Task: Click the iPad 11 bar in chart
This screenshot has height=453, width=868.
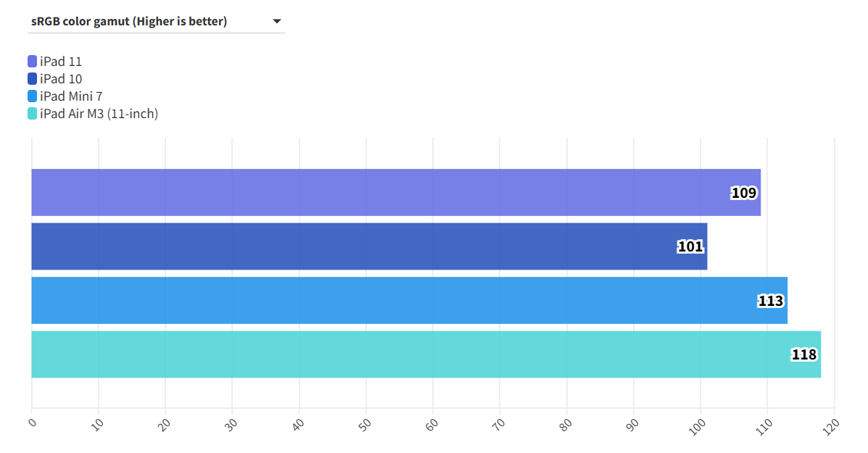Action: (363, 192)
